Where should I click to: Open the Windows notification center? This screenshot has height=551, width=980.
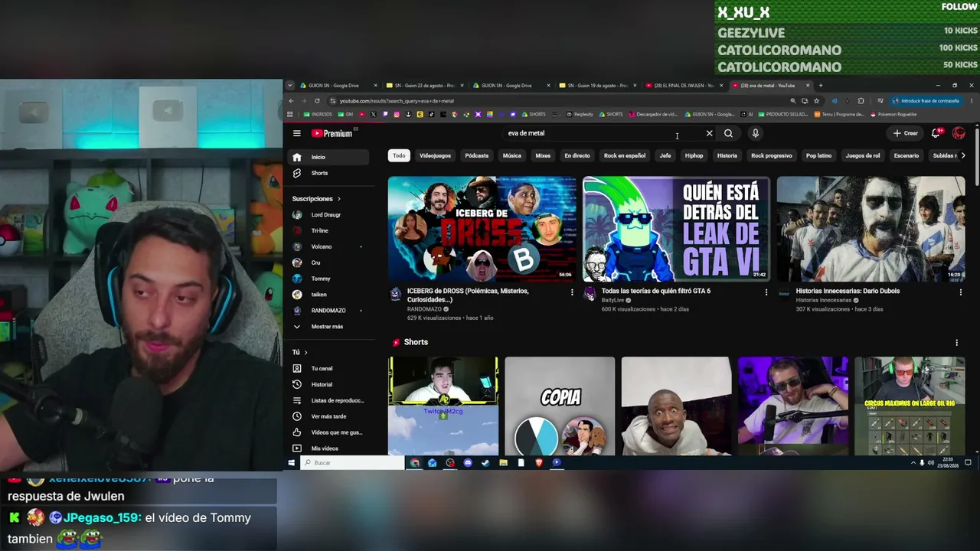pyautogui.click(x=968, y=463)
